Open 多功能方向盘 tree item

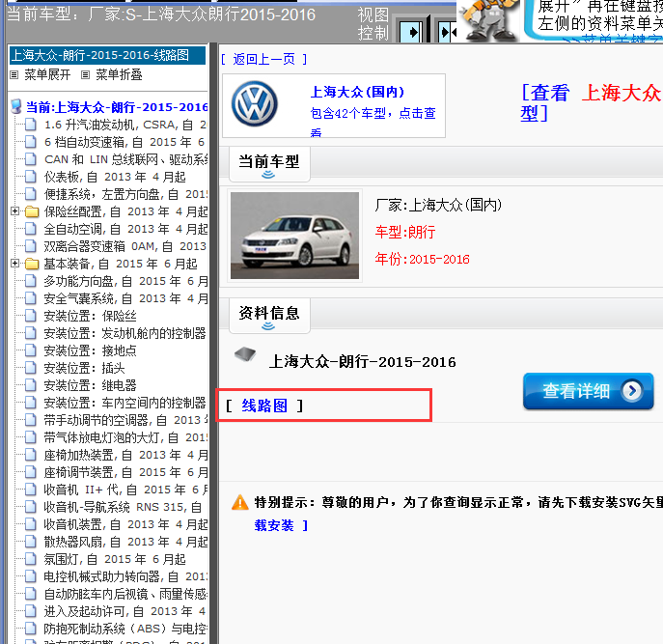pos(125,281)
